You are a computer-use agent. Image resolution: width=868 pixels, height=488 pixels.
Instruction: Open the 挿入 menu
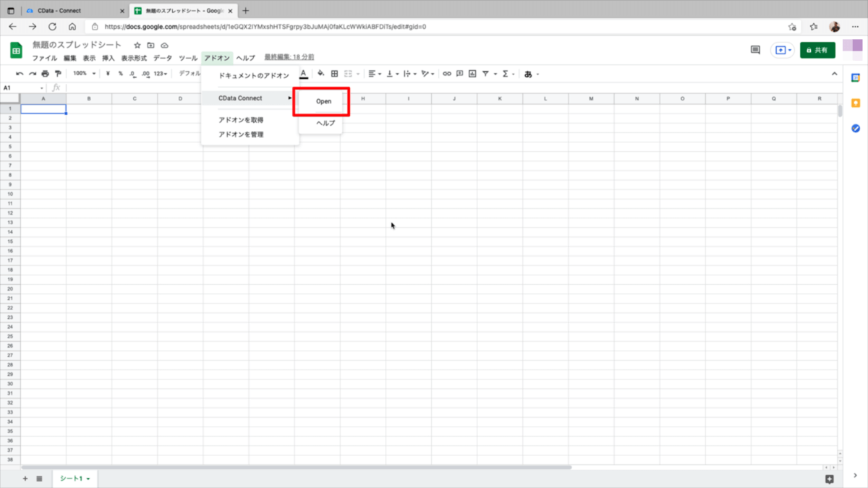(x=109, y=58)
